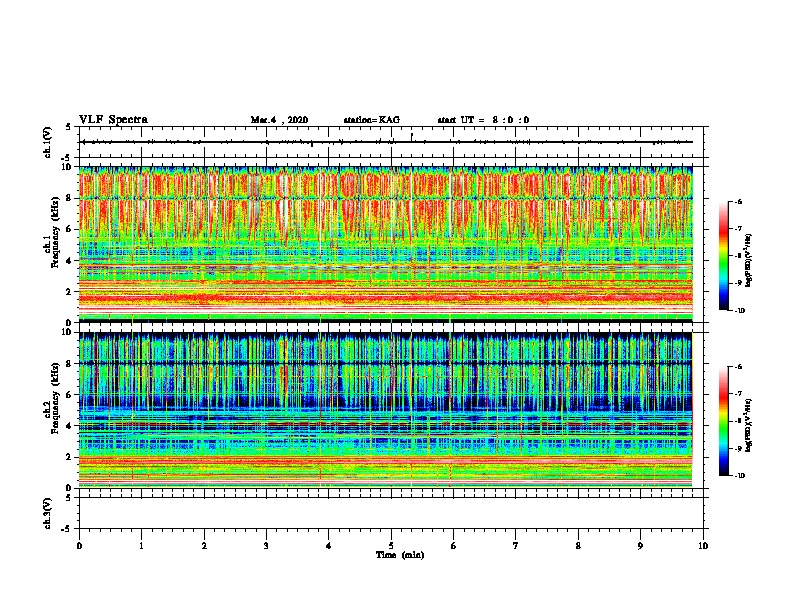Image resolution: width=792 pixels, height=612 pixels.
Task: Click the time axis tick label "4"
Action: [329, 545]
